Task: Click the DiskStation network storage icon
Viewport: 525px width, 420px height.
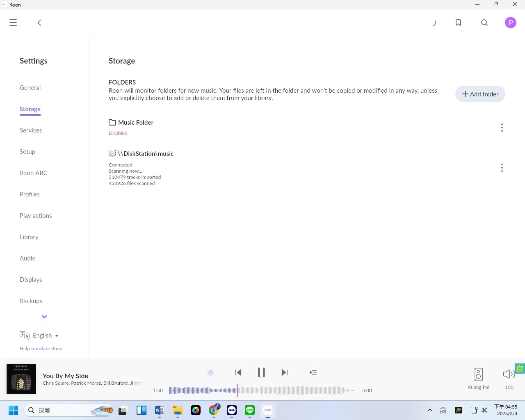Action: 112,153
